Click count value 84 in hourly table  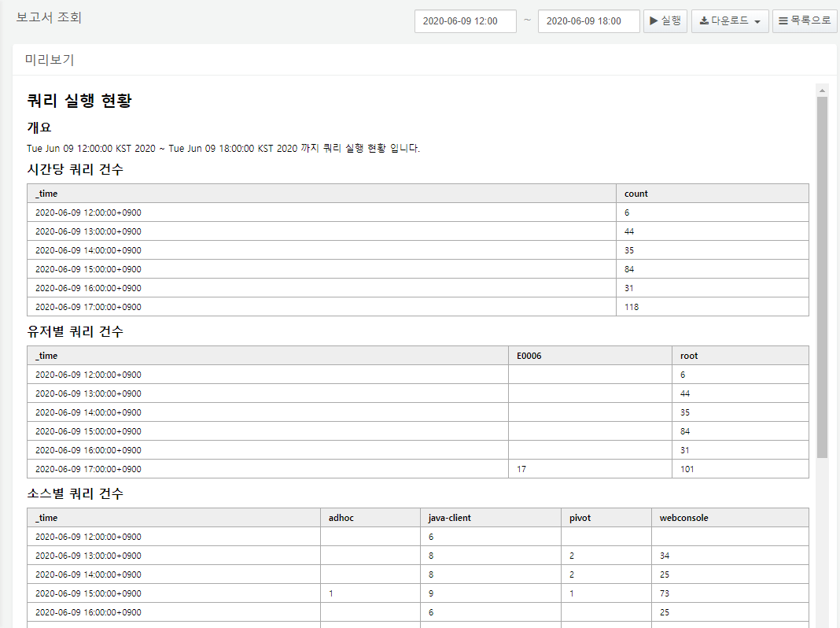click(629, 269)
